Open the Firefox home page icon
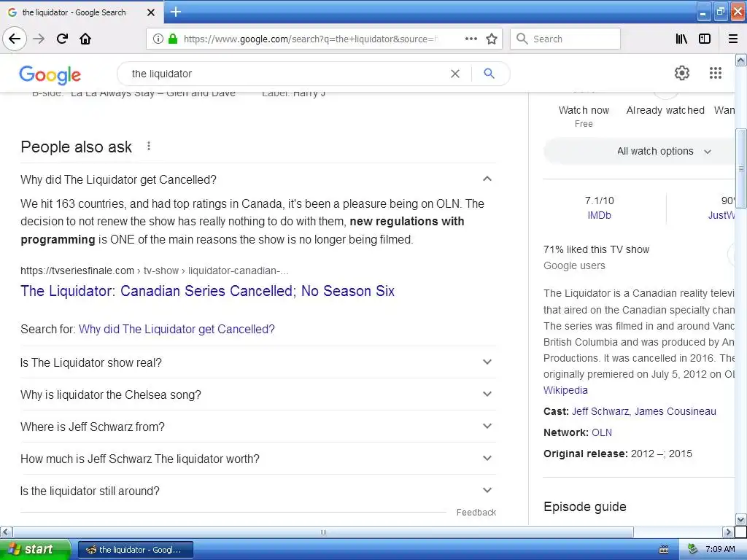This screenshot has width=747, height=560. coord(85,39)
